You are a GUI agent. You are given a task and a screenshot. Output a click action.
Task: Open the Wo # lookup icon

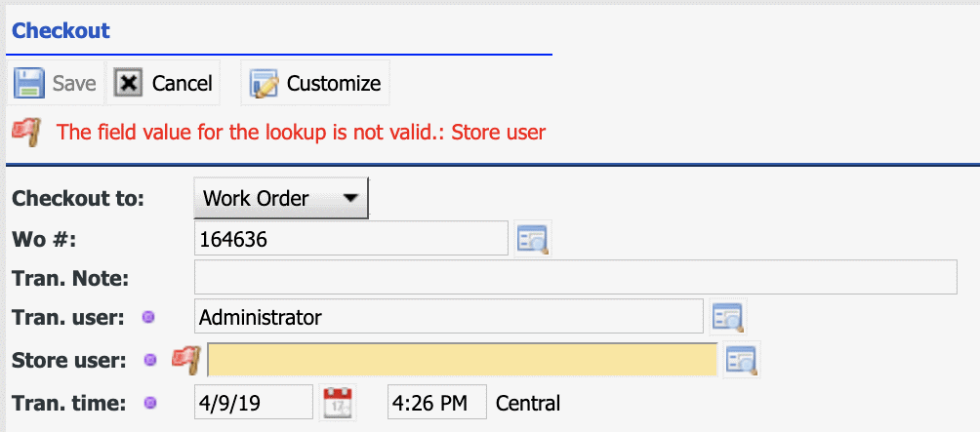click(x=533, y=239)
